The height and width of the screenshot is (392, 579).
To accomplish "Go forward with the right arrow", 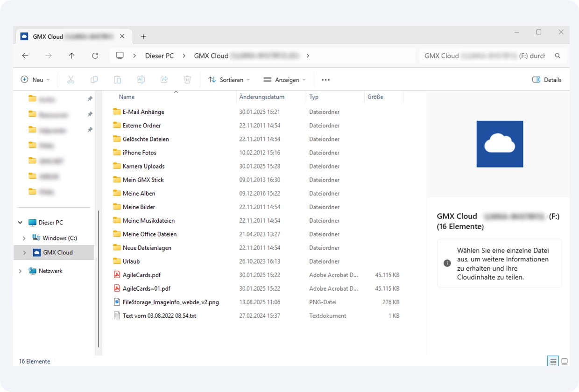I will pos(49,56).
